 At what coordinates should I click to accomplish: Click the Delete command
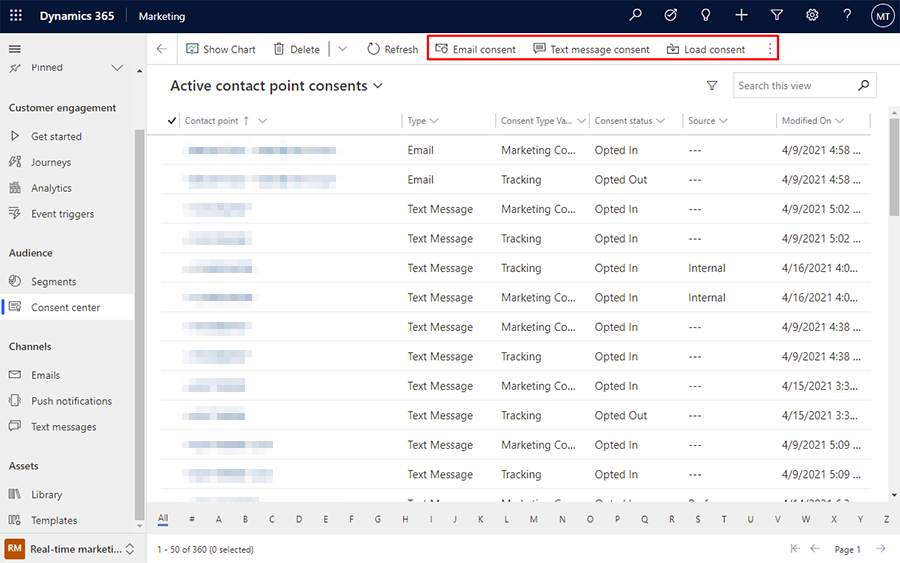[x=297, y=49]
